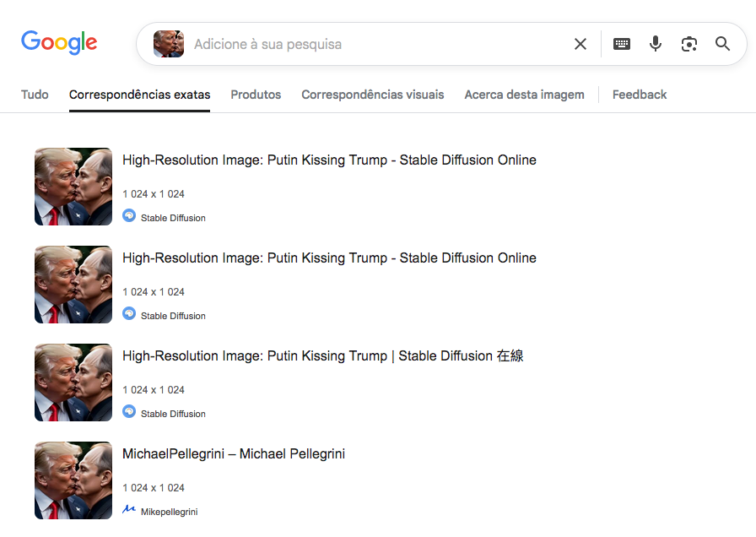The height and width of the screenshot is (537, 756).
Task: Go to the Correspondências visuais tab
Action: [372, 95]
